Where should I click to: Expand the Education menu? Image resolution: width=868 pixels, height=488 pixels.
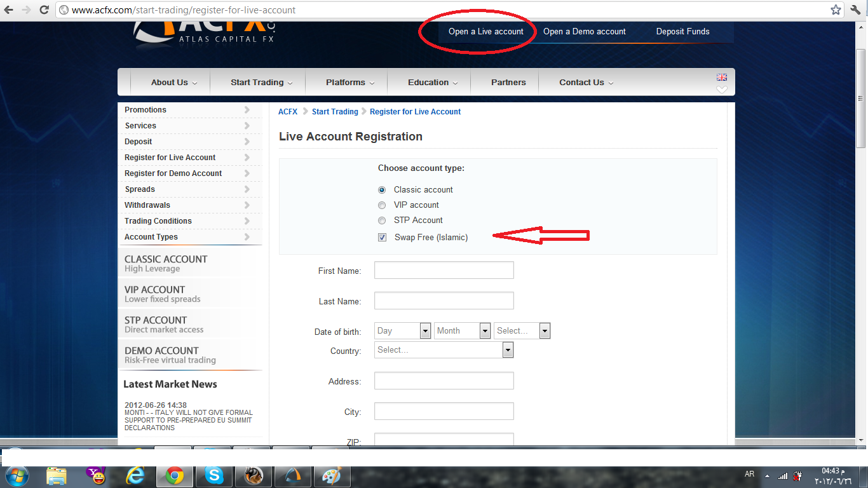432,83
